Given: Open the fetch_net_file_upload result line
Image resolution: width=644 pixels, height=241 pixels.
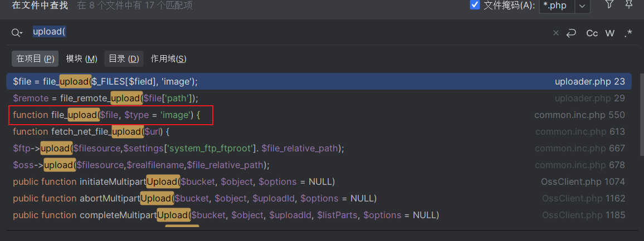Looking at the screenshot, I should coord(319,132).
